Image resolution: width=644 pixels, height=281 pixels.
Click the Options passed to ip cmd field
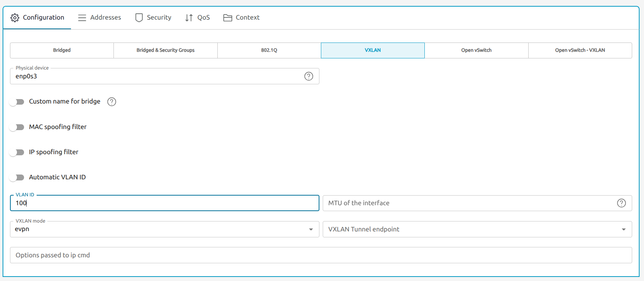(321, 255)
